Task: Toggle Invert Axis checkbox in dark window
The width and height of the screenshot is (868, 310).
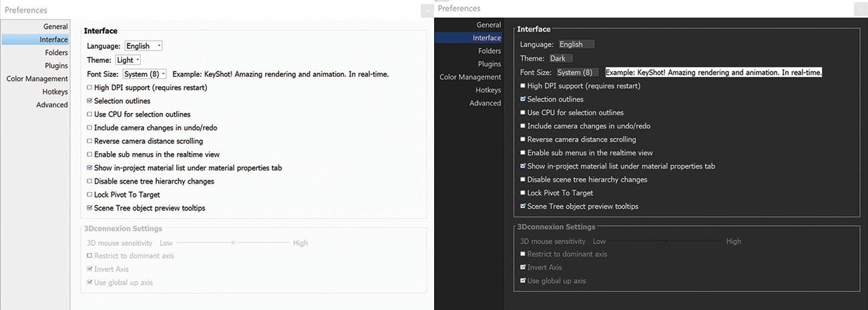Action: pos(523,267)
